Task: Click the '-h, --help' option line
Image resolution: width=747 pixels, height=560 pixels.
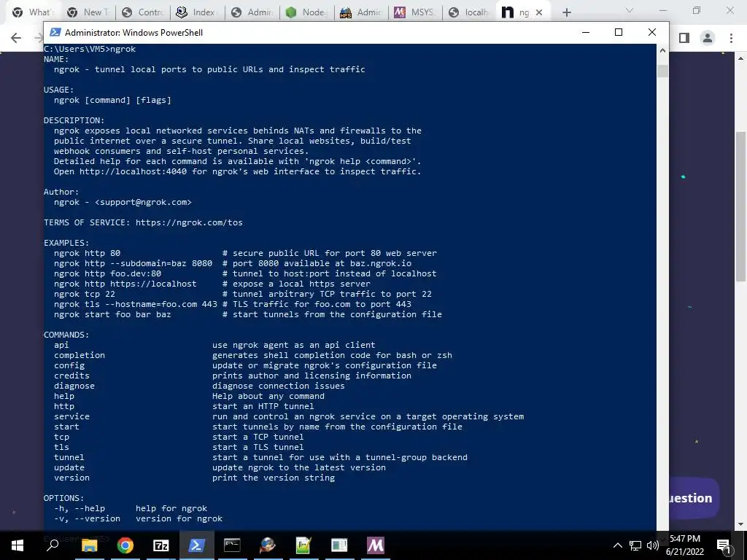Action: (131, 508)
